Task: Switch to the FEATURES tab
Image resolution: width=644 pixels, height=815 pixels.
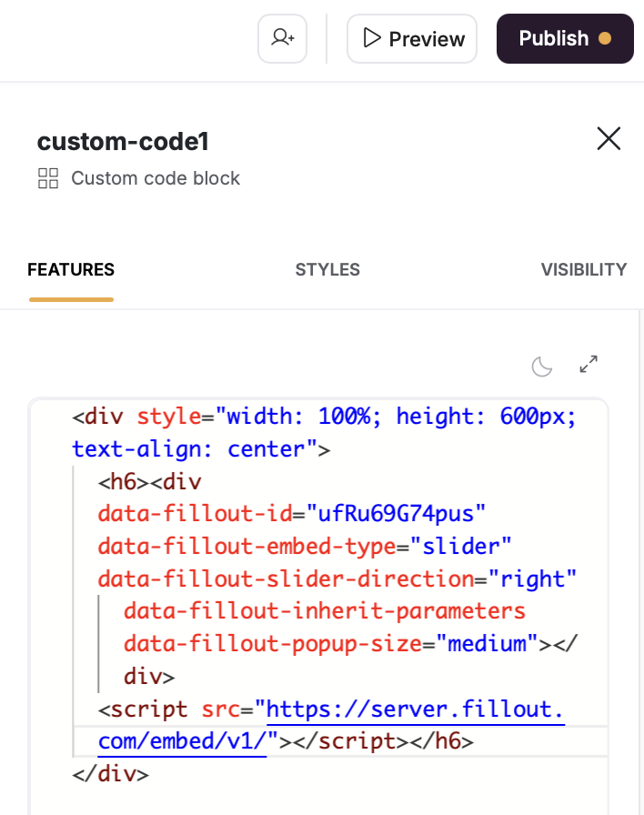Action: [x=71, y=270]
